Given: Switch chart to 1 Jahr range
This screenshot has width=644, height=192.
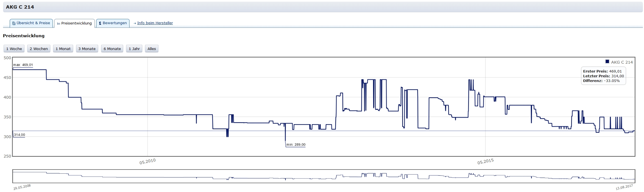Looking at the screenshot, I should (x=134, y=49).
